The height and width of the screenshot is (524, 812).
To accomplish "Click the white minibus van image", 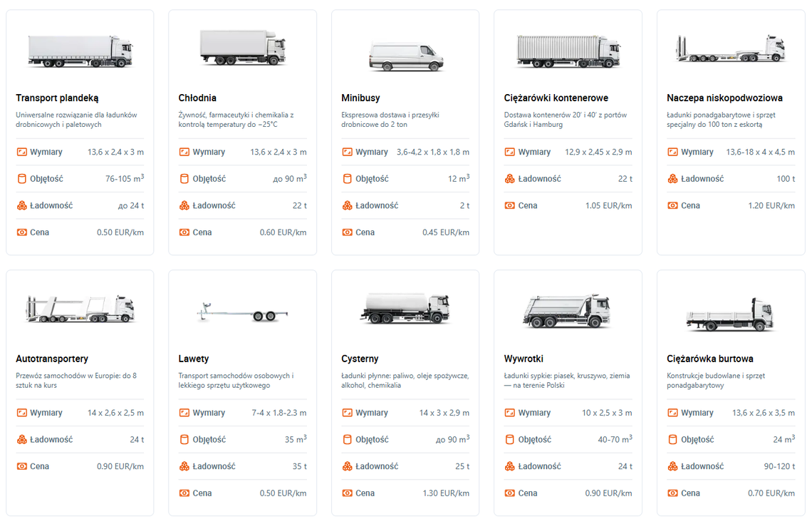I will coord(406,57).
